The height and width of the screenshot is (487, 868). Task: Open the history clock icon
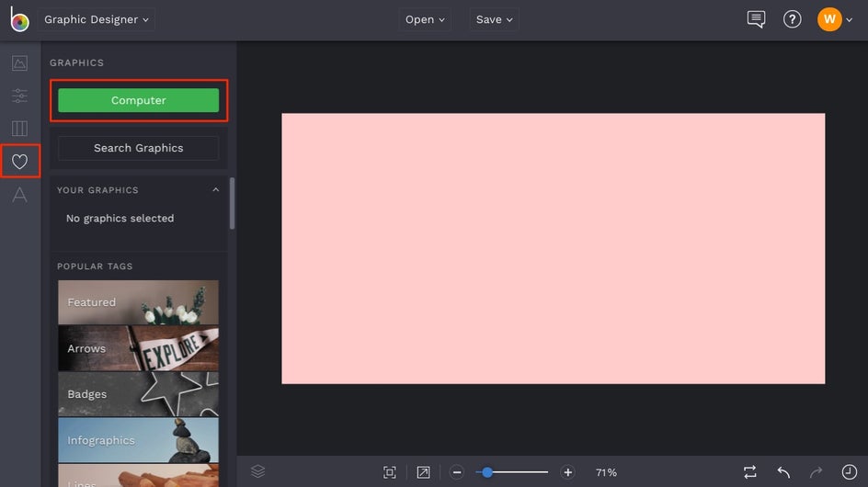pyautogui.click(x=850, y=472)
